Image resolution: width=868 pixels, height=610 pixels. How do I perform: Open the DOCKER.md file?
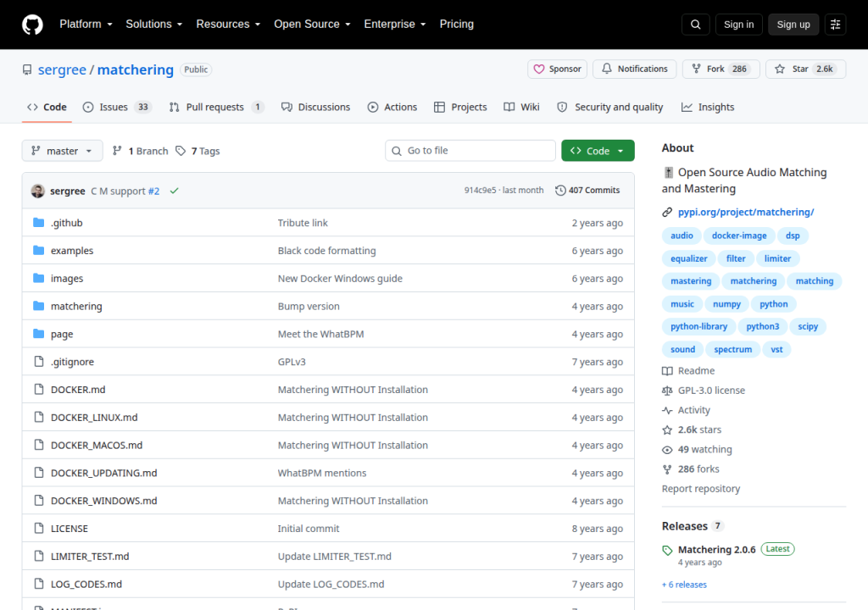(78, 390)
